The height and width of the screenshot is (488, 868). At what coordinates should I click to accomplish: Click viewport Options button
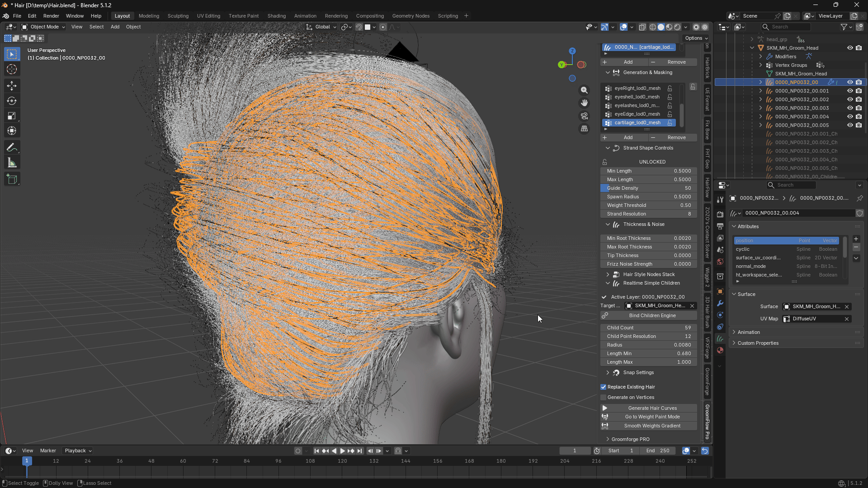coord(696,38)
